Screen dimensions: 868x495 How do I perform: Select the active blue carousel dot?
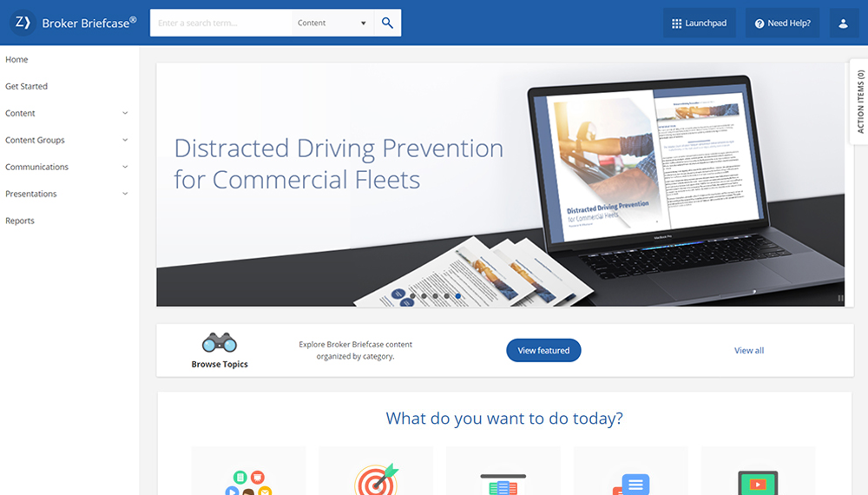(x=458, y=296)
